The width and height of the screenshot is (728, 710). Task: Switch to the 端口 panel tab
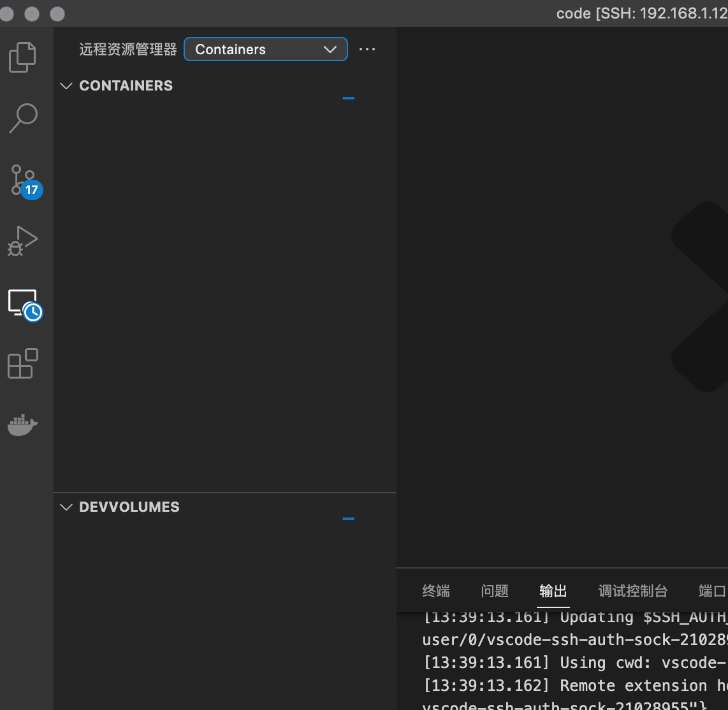click(713, 591)
